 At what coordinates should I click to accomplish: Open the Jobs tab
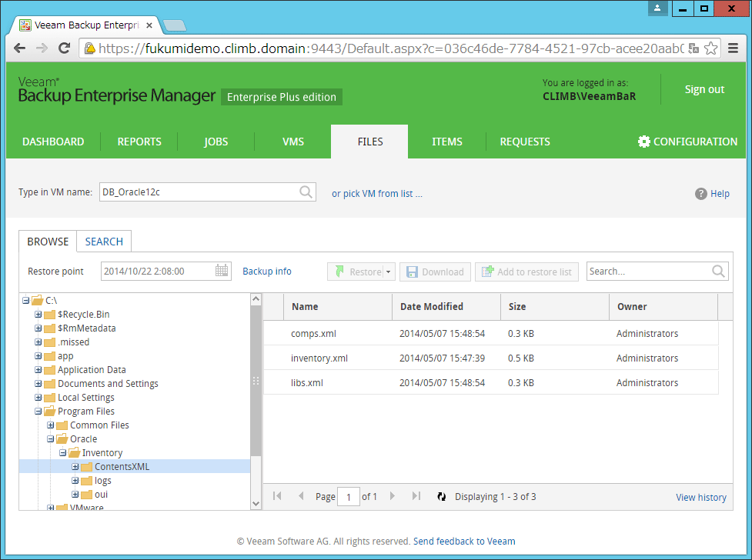[216, 142]
